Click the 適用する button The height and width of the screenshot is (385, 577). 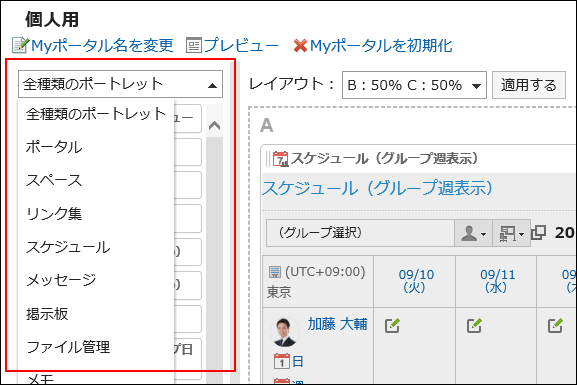[528, 85]
